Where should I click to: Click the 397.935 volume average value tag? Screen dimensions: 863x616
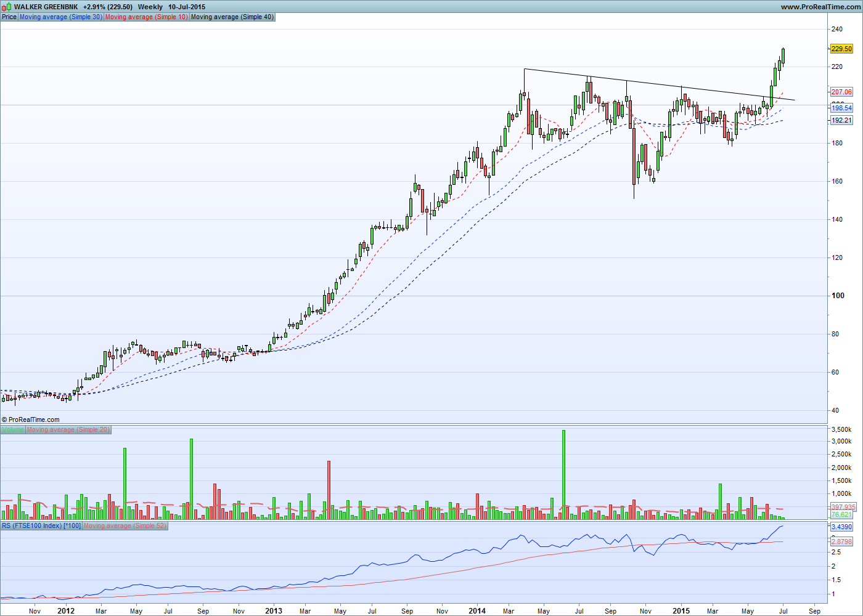pyautogui.click(x=843, y=507)
